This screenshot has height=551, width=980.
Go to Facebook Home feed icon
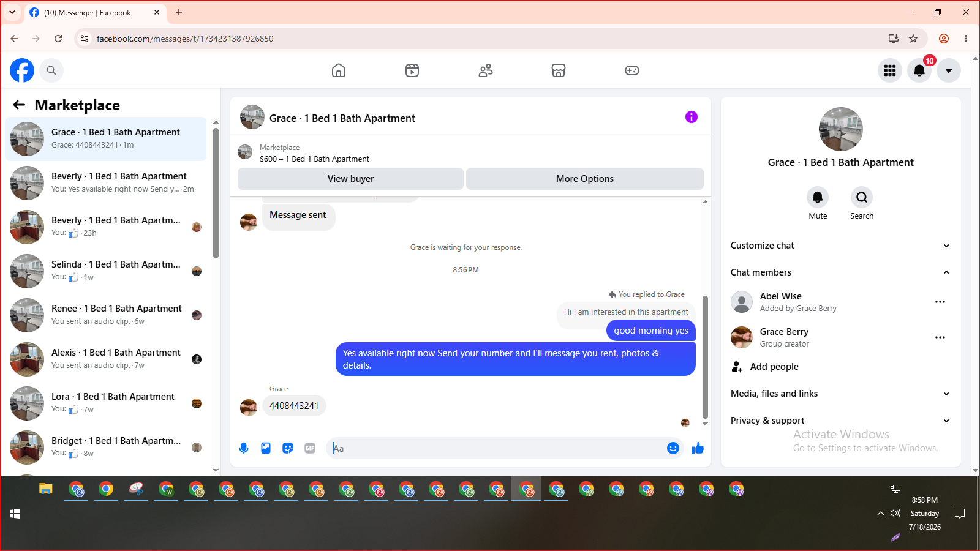click(339, 70)
